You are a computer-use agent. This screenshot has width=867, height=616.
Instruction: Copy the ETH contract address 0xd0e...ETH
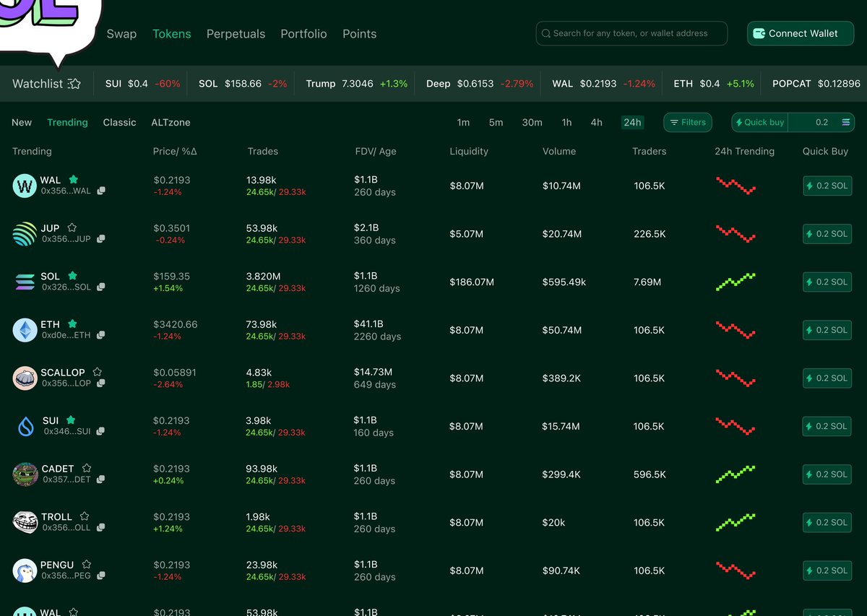click(x=101, y=335)
